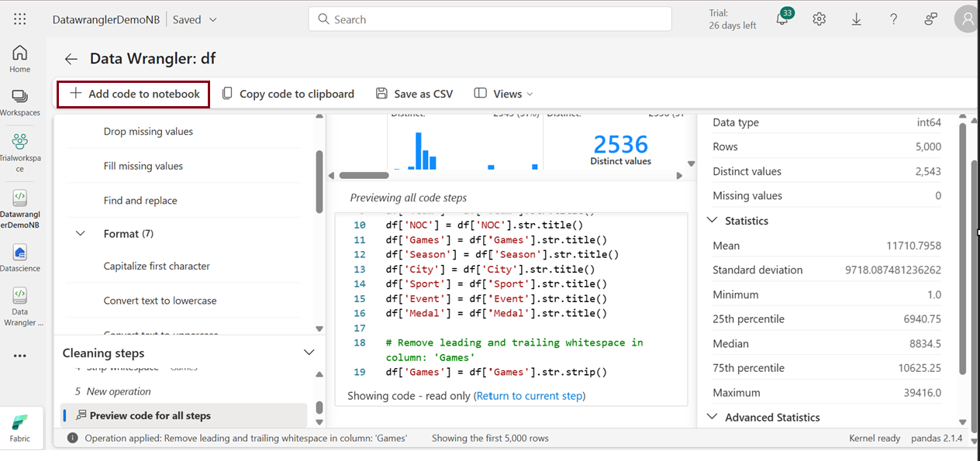980x461 pixels.
Task: Expand the Advanced Statistics section
Action: (x=713, y=417)
